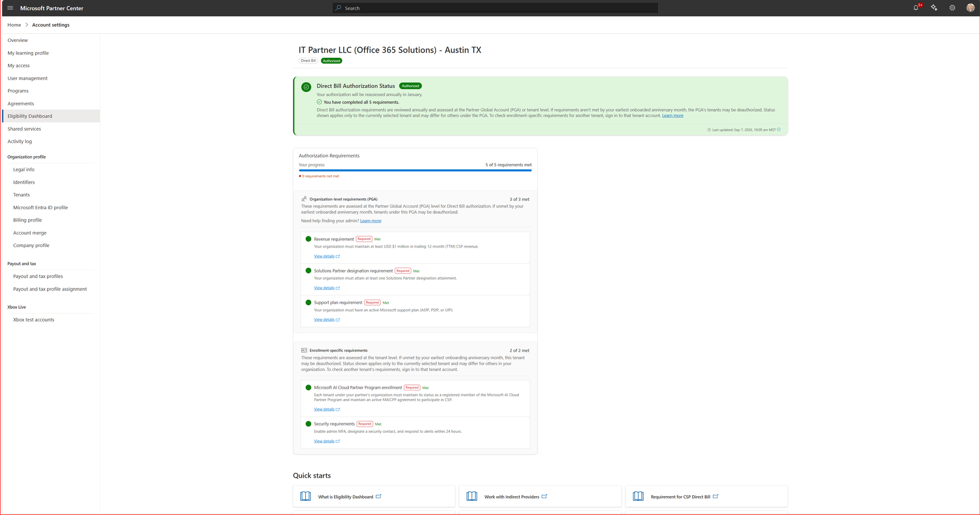Open the Copilot sparkle icon
This screenshot has width=980, height=515.
[934, 8]
